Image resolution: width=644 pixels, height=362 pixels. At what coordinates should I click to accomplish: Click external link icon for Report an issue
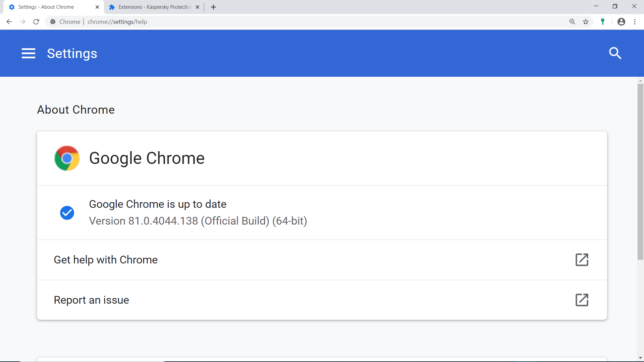click(x=582, y=300)
